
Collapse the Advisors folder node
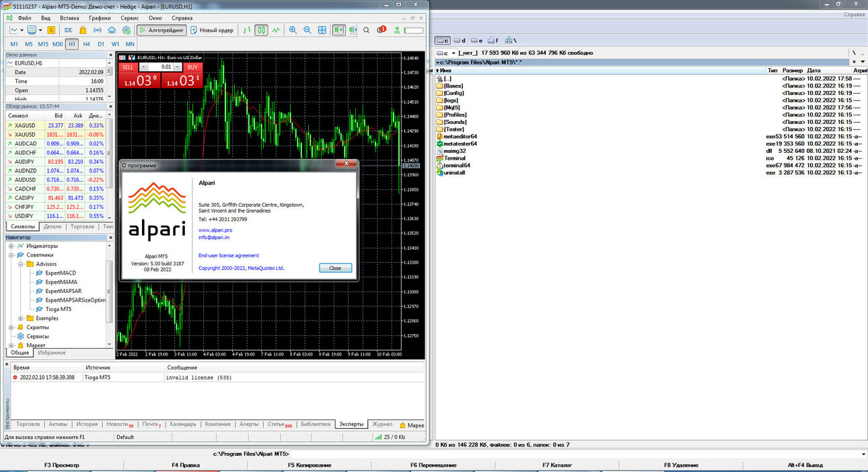tap(21, 264)
